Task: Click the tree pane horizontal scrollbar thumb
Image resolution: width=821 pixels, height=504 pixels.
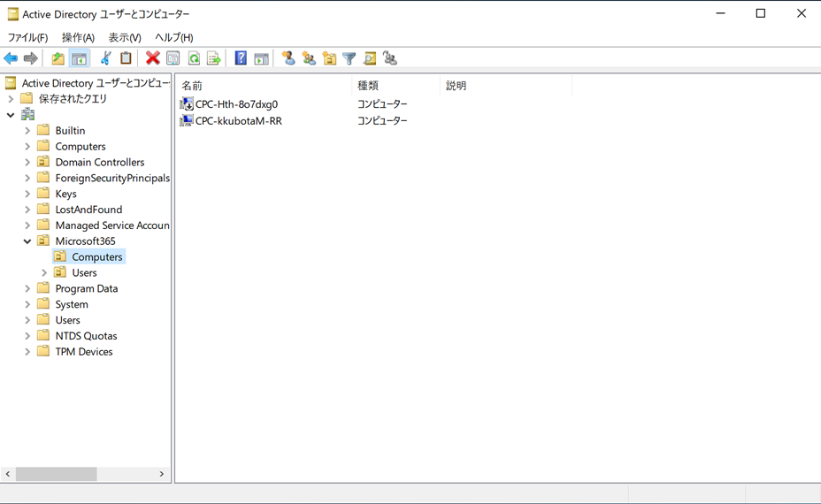Action: [56, 474]
